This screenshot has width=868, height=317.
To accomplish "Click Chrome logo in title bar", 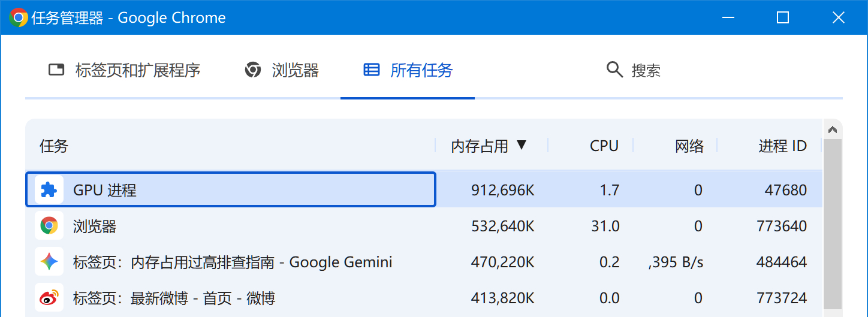I will pyautogui.click(x=18, y=18).
